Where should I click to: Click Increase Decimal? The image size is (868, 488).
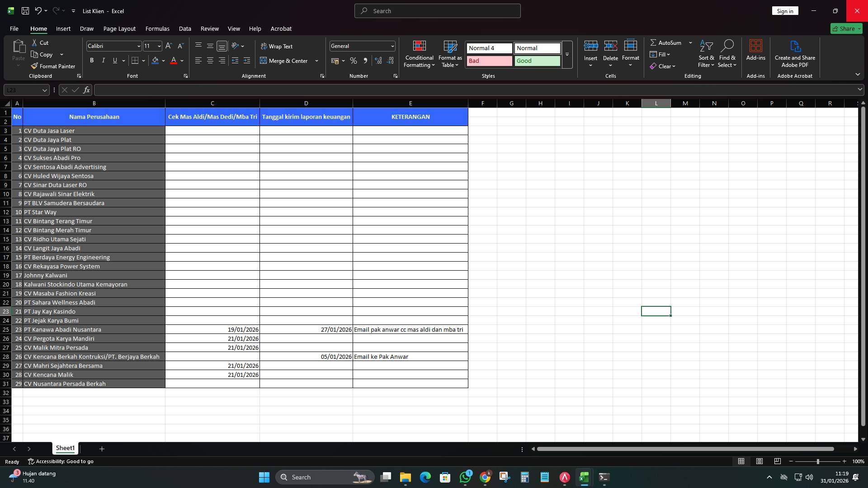tap(378, 60)
